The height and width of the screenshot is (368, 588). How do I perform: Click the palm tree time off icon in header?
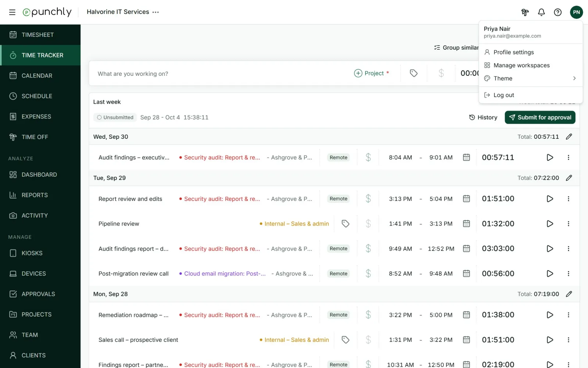525,12
